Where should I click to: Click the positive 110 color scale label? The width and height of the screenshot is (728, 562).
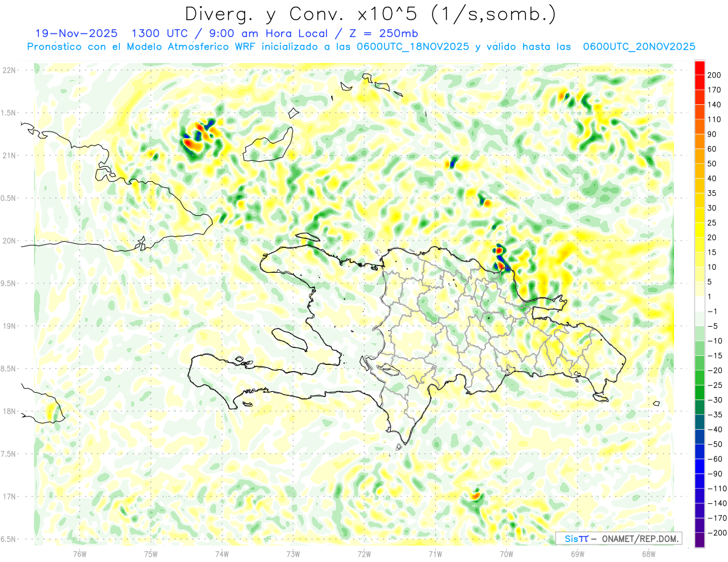(x=715, y=119)
